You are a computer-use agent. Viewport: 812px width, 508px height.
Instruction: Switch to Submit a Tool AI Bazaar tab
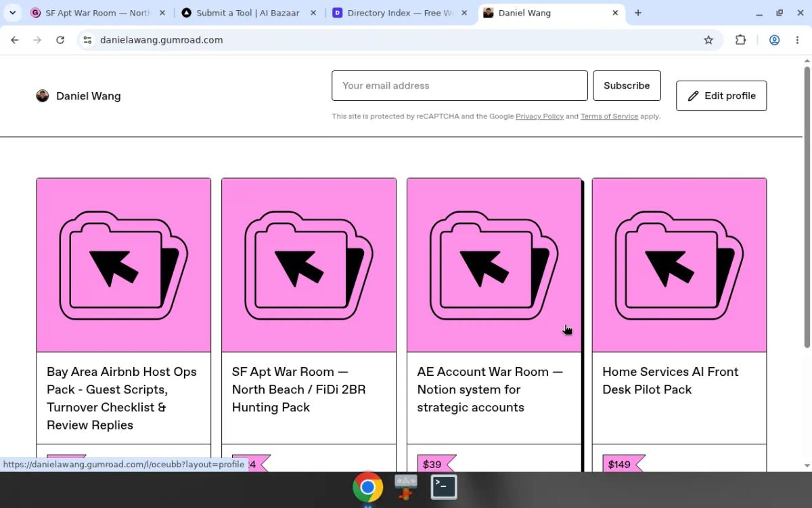(248, 13)
